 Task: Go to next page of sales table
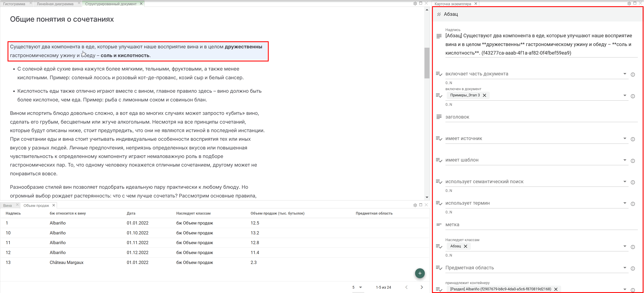coord(422,287)
